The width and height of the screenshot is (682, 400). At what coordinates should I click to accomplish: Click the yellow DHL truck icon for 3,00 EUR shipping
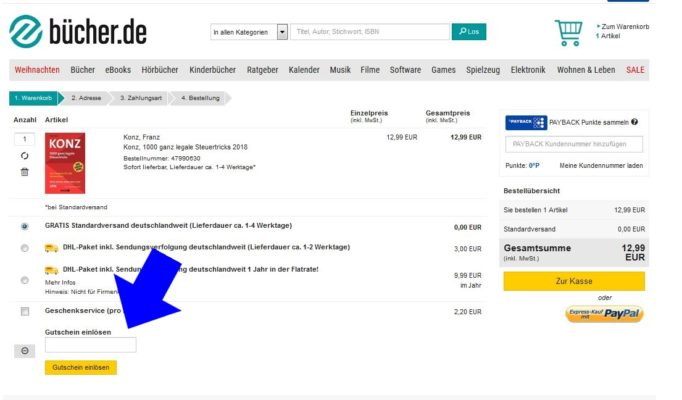point(51,247)
